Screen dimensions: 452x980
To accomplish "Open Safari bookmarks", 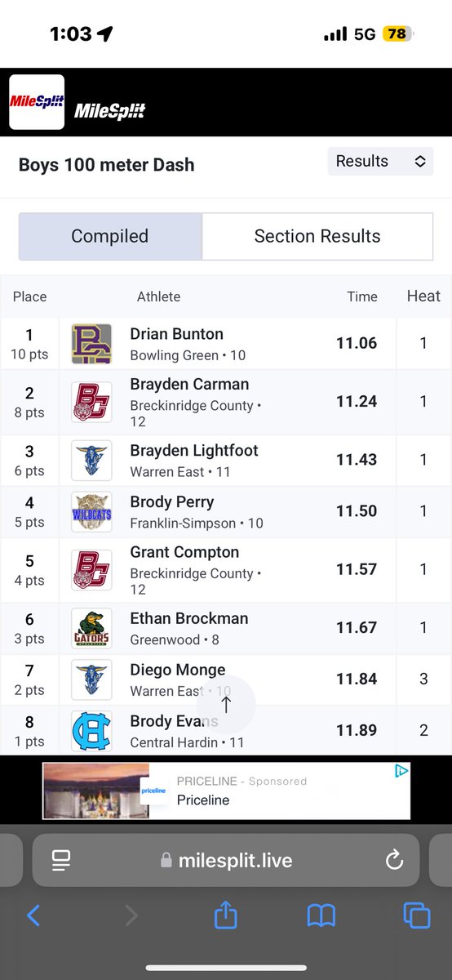I will tap(321, 916).
